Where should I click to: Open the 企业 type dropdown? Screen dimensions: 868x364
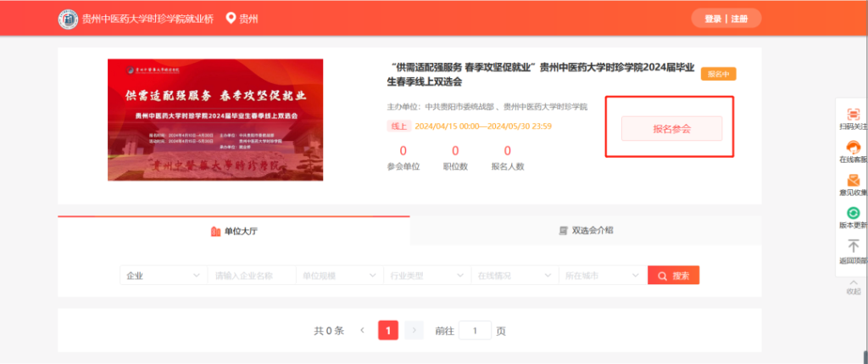pos(164,276)
